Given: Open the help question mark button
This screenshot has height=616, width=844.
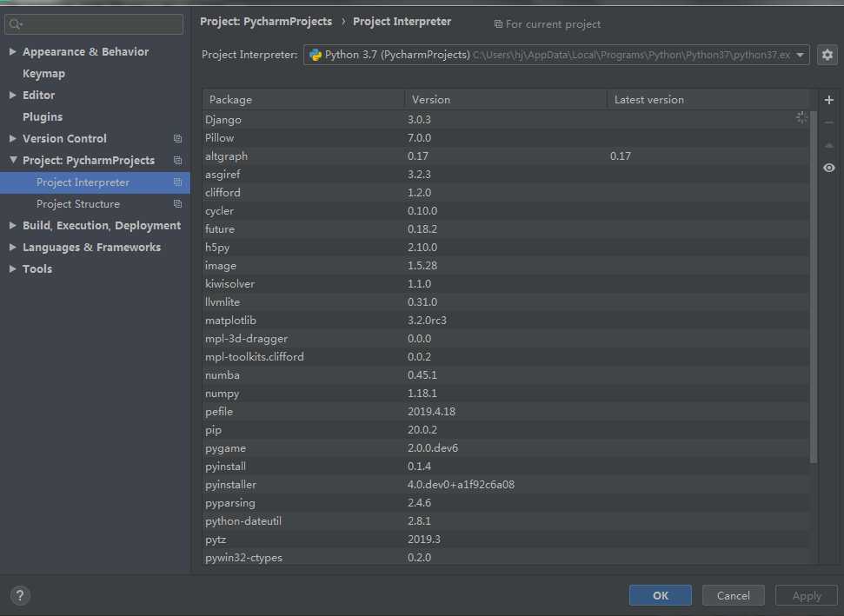Looking at the screenshot, I should click(20, 595).
